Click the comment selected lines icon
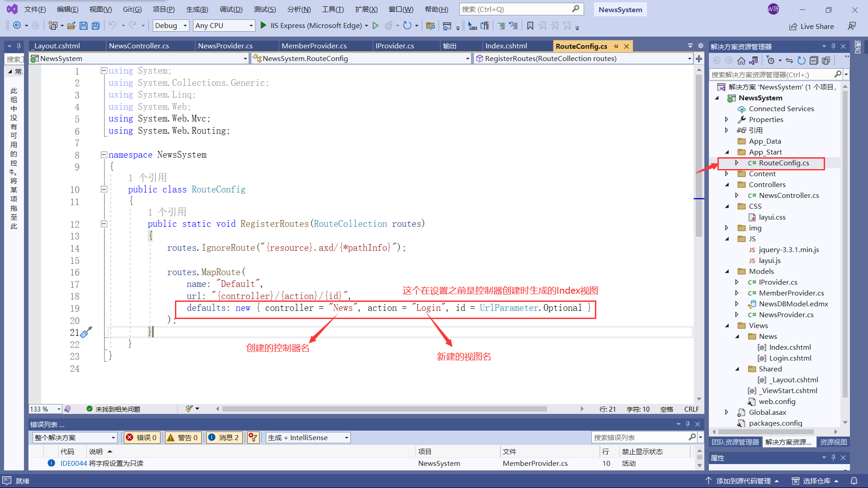This screenshot has width=868, height=488. pos(501,26)
